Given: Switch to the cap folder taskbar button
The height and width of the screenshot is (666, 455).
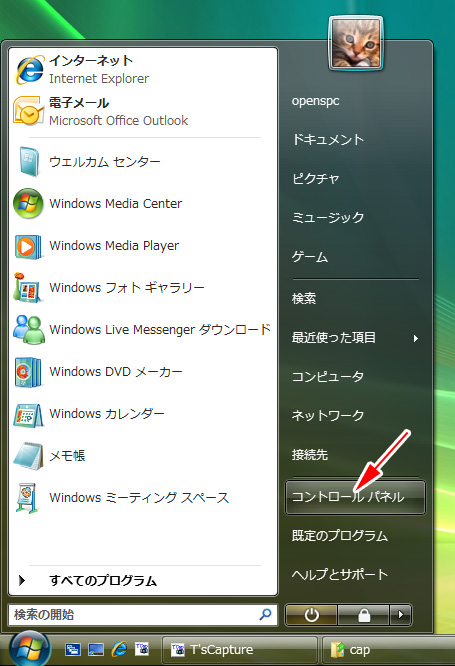Looking at the screenshot, I should (x=388, y=650).
